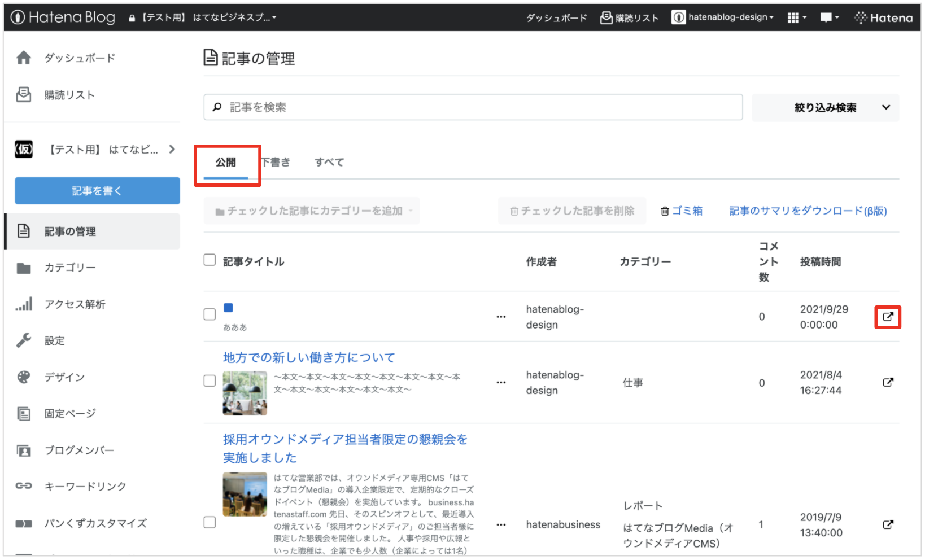925x560 pixels.
Task: Open the external link icon for ああああ article
Action: point(888,317)
